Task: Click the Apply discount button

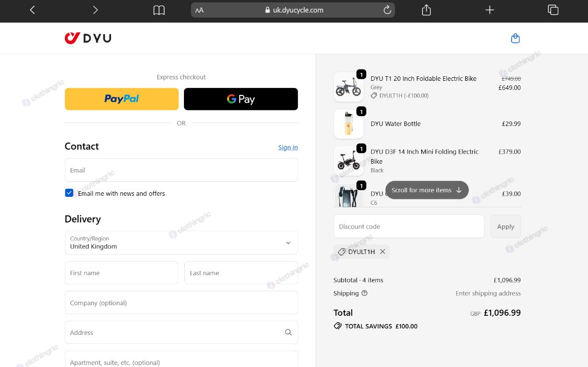Action: (506, 226)
